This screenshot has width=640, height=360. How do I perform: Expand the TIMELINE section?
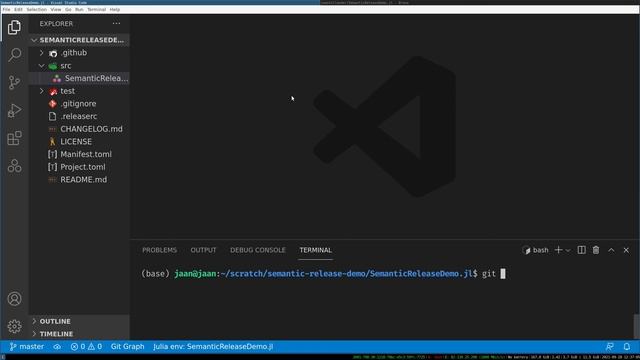click(x=79, y=334)
